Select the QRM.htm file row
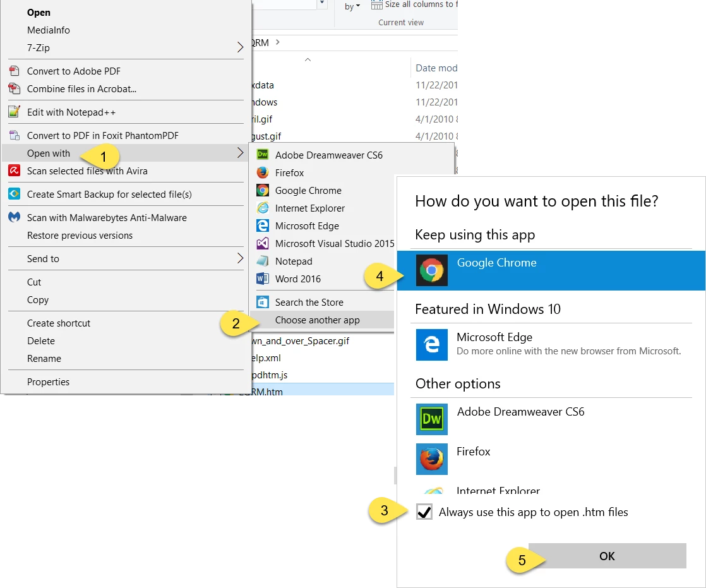706x588 pixels. pos(323,390)
